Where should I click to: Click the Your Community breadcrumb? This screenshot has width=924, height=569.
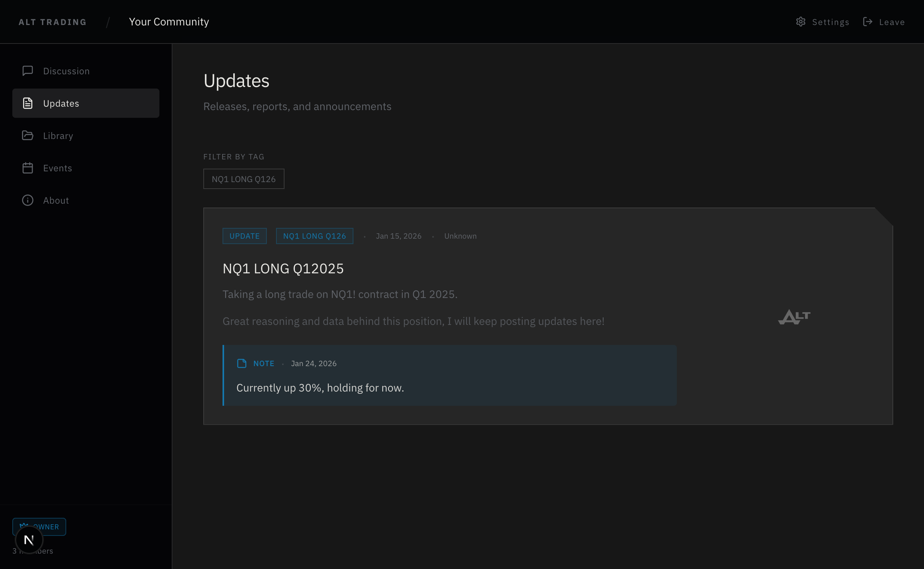coord(169,22)
